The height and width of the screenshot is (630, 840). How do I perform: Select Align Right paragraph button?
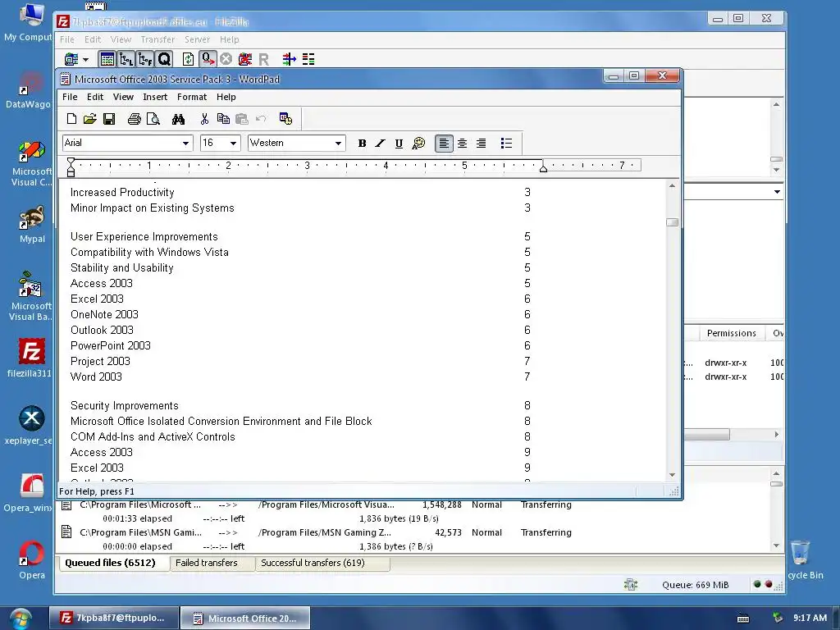(481, 143)
